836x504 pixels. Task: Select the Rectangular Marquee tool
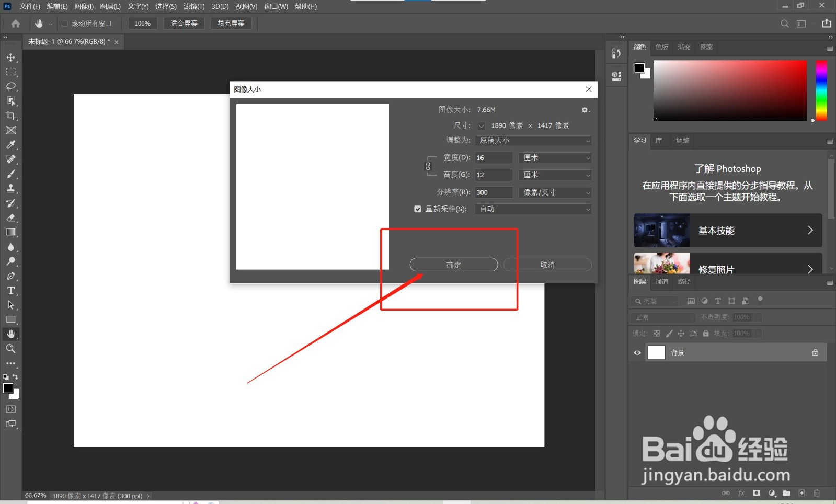(x=10, y=72)
